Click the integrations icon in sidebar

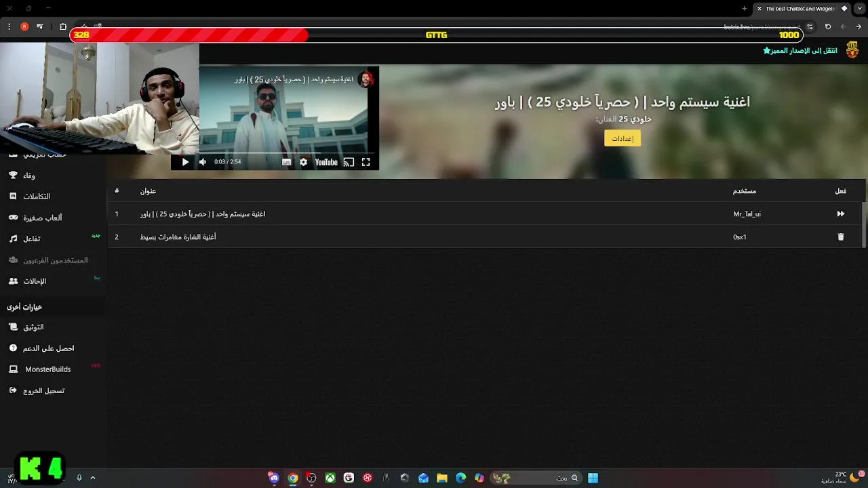click(x=13, y=197)
